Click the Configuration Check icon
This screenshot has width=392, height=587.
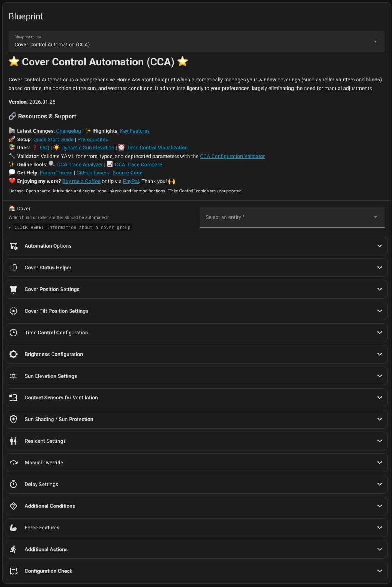(x=13, y=571)
